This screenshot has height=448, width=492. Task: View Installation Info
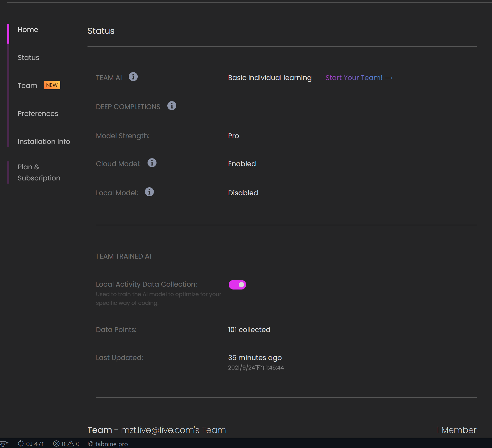coord(44,142)
